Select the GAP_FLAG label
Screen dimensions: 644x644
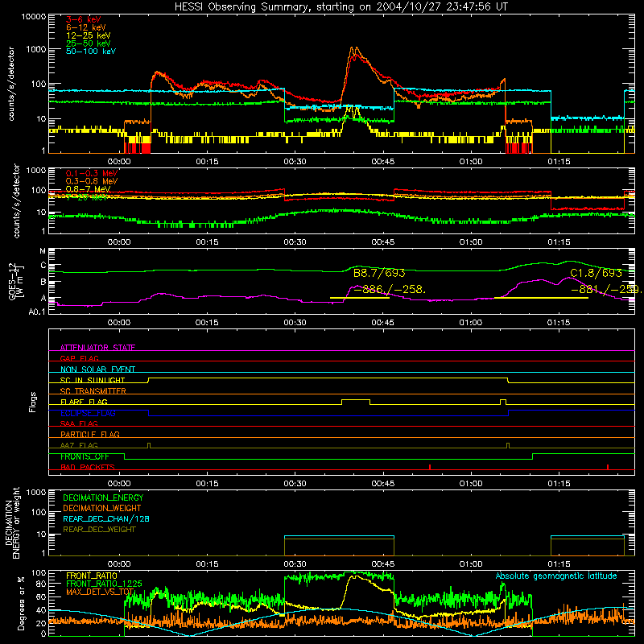point(79,358)
